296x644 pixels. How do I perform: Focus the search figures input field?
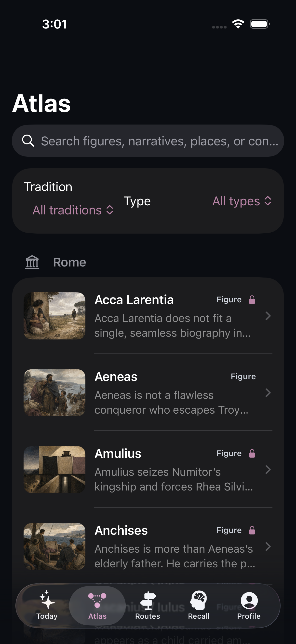[x=148, y=141]
